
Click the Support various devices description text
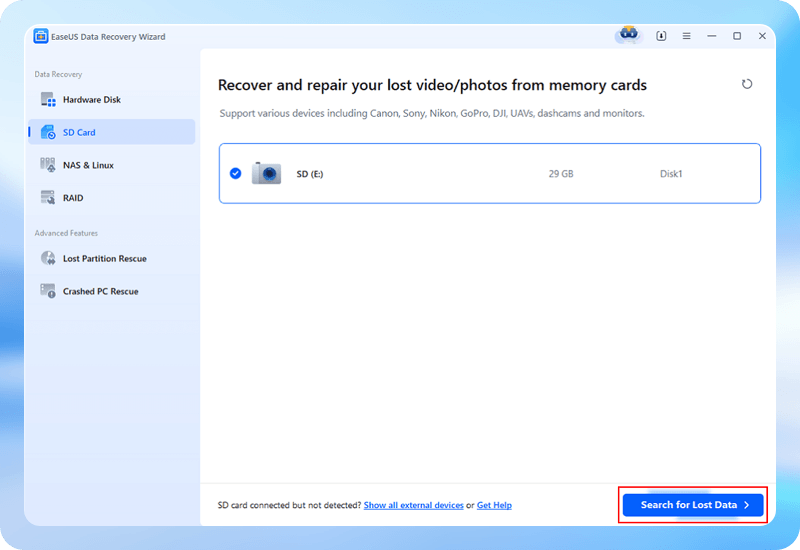[x=432, y=113]
